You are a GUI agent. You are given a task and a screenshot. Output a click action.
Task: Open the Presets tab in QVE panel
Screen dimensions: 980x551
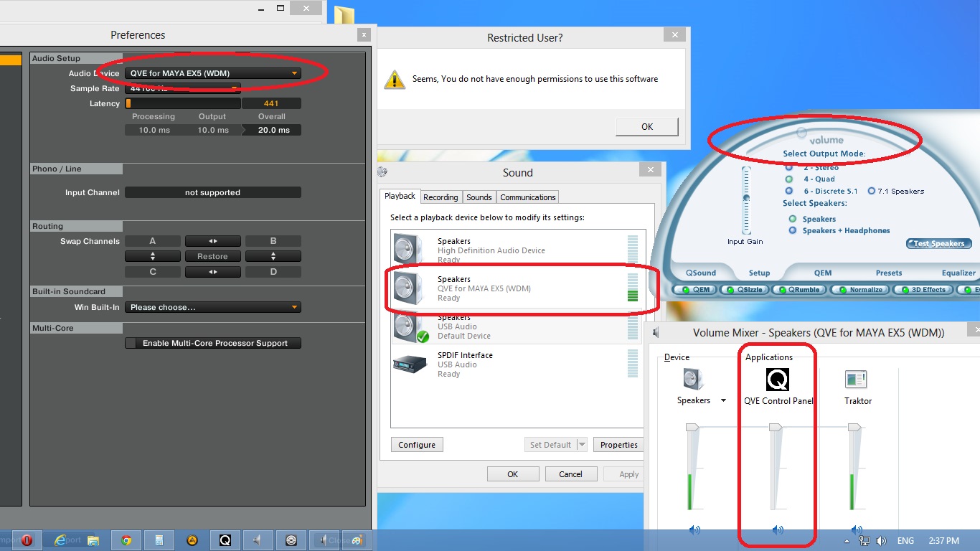[889, 273]
